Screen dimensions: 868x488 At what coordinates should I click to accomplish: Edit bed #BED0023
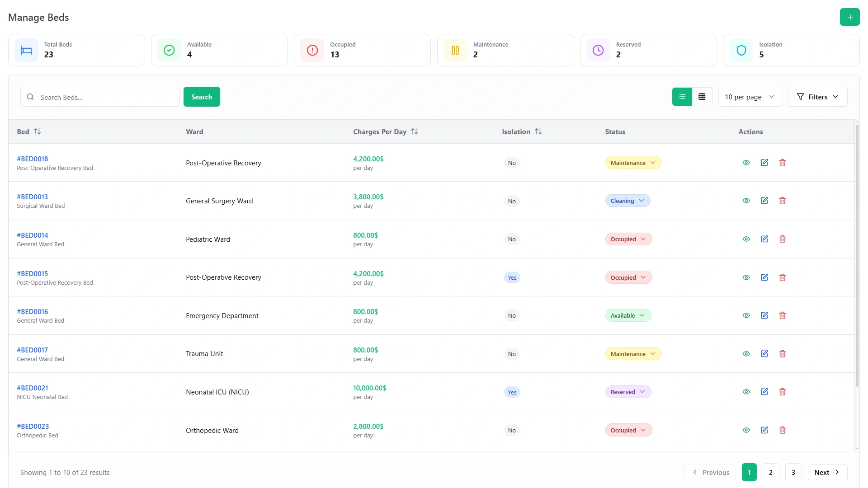764,430
